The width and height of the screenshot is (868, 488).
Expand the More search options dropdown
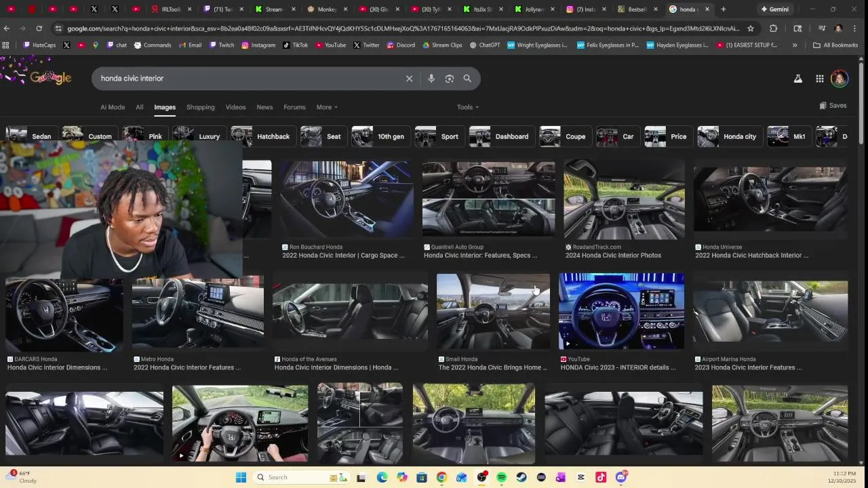tap(327, 107)
